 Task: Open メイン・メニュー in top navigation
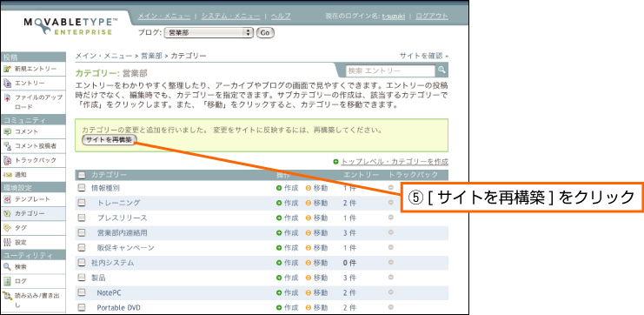click(164, 16)
